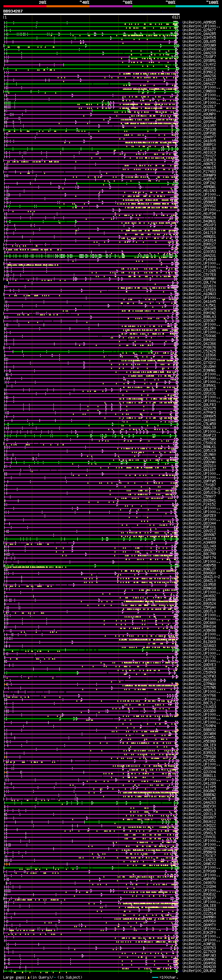Click the UniRef100_B9HX27 entry

coord(199,244)
